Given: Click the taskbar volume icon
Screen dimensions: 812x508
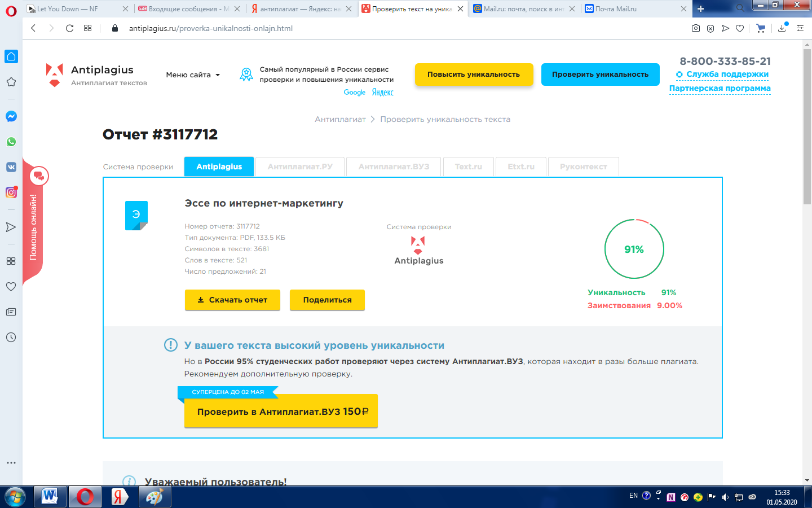Looking at the screenshot, I should [725, 497].
